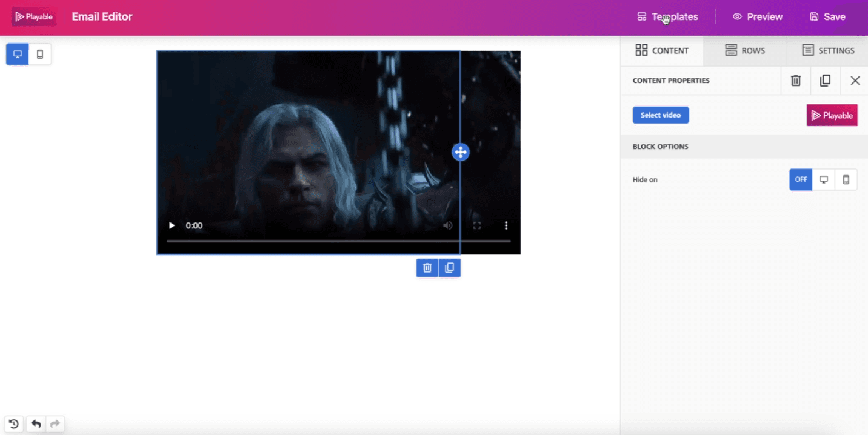
Task: Redo the last action
Action: coord(55,424)
